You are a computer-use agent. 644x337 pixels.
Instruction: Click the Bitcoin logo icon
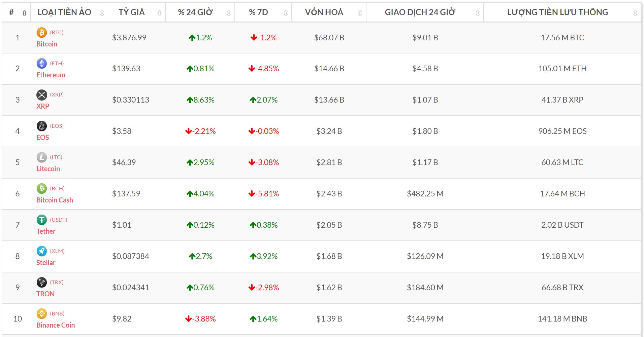coord(42,33)
